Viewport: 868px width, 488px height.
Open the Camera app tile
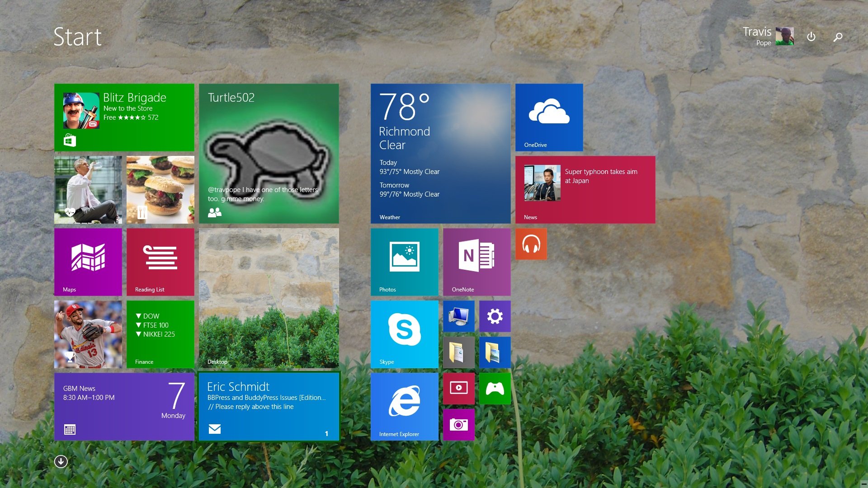pyautogui.click(x=459, y=425)
